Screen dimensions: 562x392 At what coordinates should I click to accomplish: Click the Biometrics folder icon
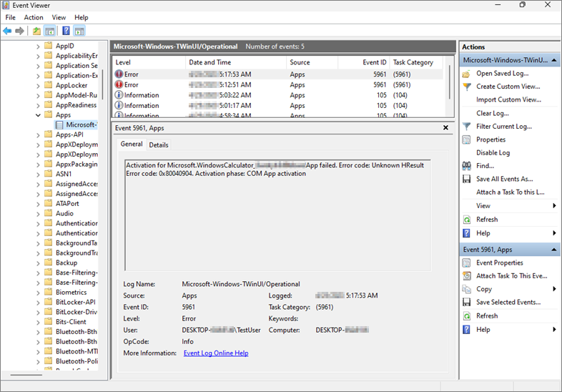tap(49, 292)
